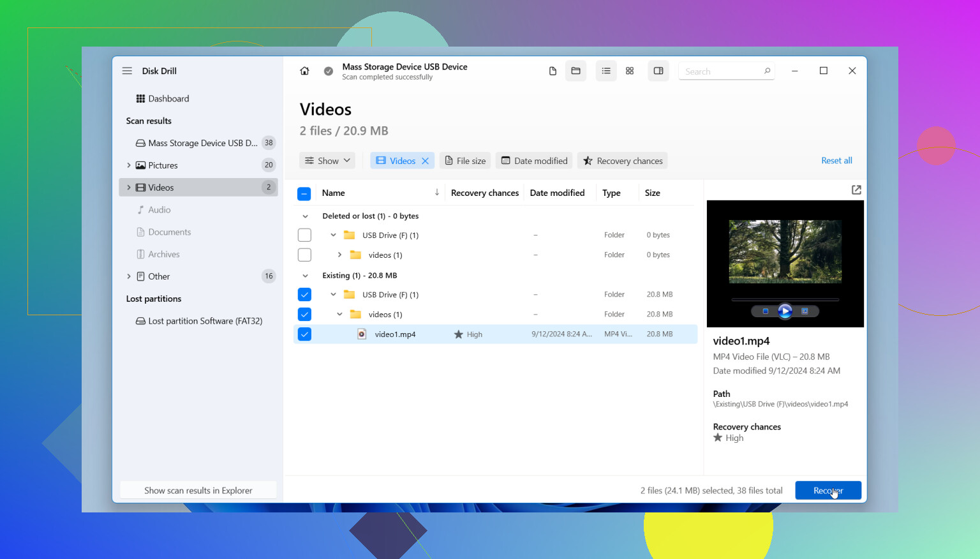Sort by the Type column header

click(611, 193)
